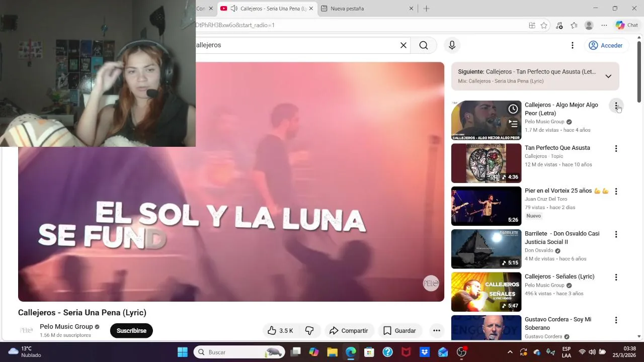
Task: Open YouTube settings three-dot menu beside Acceder
Action: pos(572,45)
